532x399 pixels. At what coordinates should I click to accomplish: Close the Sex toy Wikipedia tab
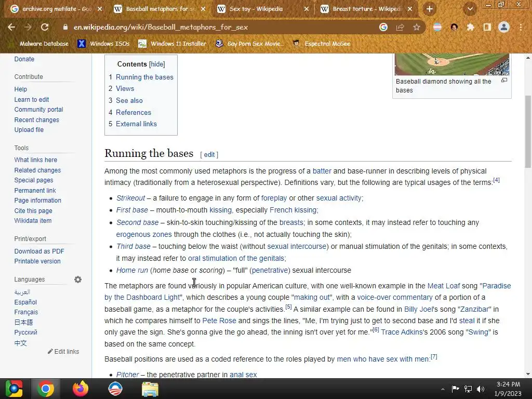click(x=307, y=9)
